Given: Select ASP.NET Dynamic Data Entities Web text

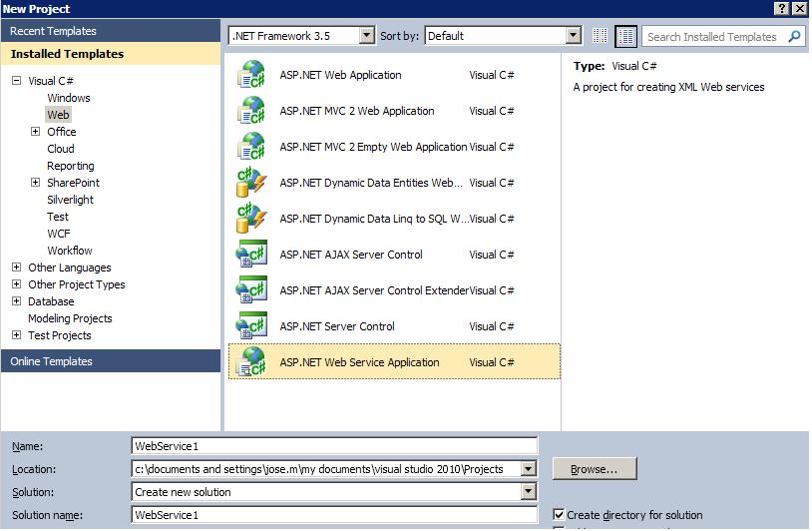Looking at the screenshot, I should [371, 183].
